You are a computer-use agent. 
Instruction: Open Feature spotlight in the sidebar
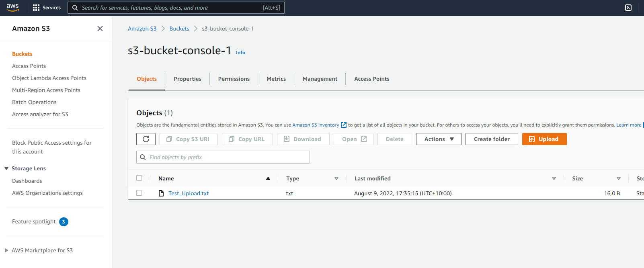click(x=34, y=221)
